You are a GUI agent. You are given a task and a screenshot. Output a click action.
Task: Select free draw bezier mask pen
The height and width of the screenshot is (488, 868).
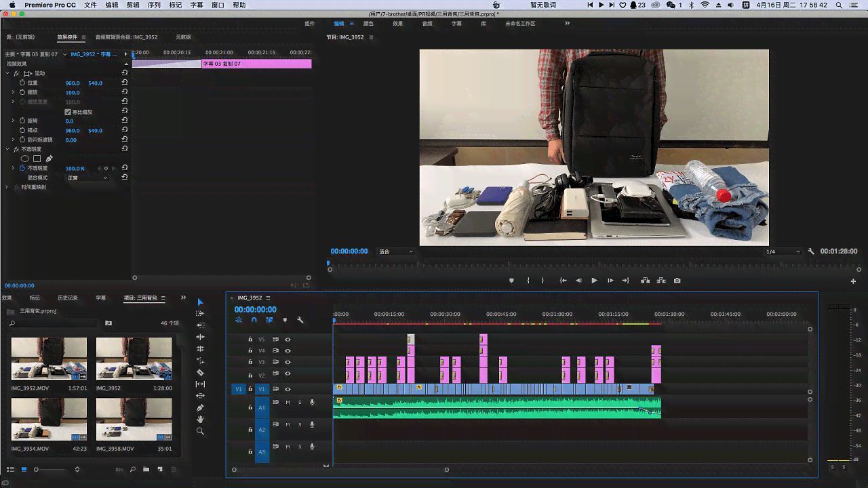(49, 159)
